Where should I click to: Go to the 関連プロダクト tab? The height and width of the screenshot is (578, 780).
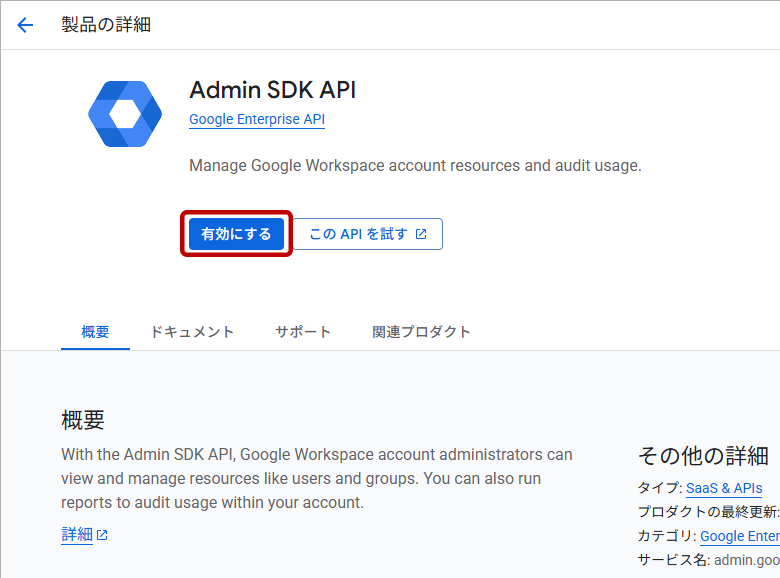[x=421, y=332]
